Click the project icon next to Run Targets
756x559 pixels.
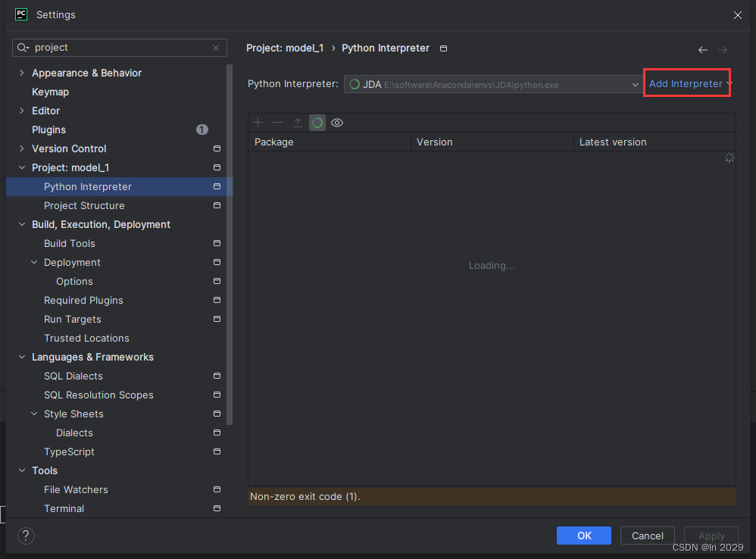coord(217,319)
